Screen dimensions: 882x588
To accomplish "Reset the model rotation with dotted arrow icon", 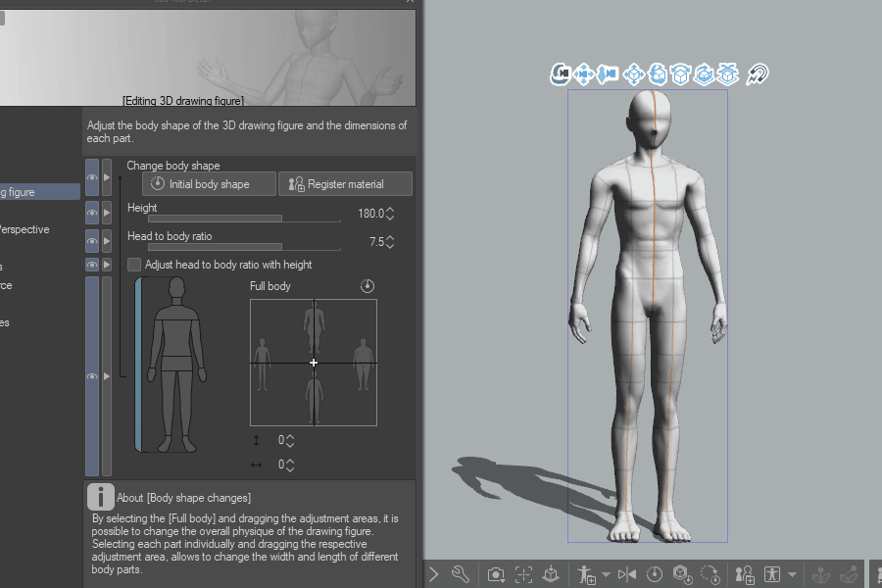I will [x=710, y=574].
